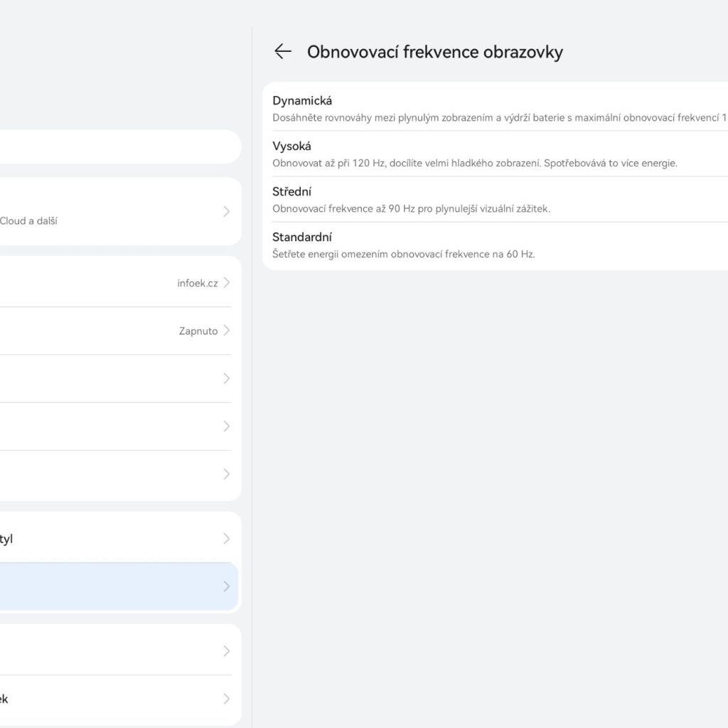Click the chevron next to Zapnuto
The width and height of the screenshot is (728, 728).
[226, 331]
